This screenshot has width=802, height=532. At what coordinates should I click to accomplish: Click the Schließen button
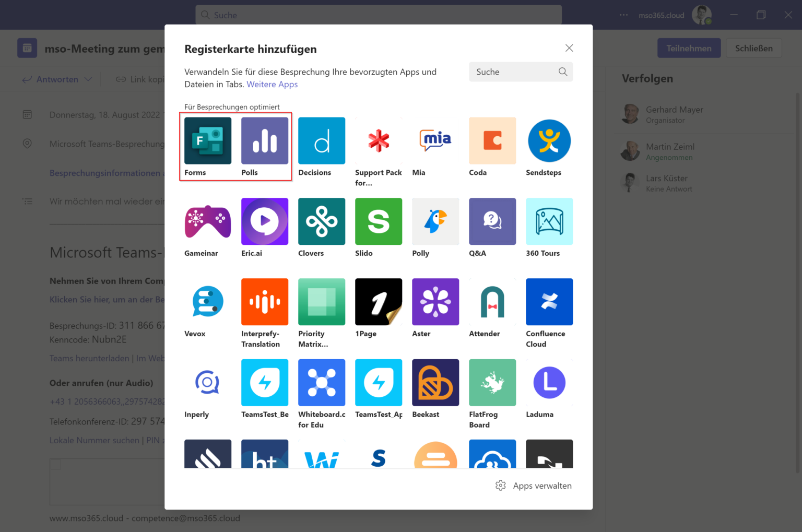tap(753, 48)
